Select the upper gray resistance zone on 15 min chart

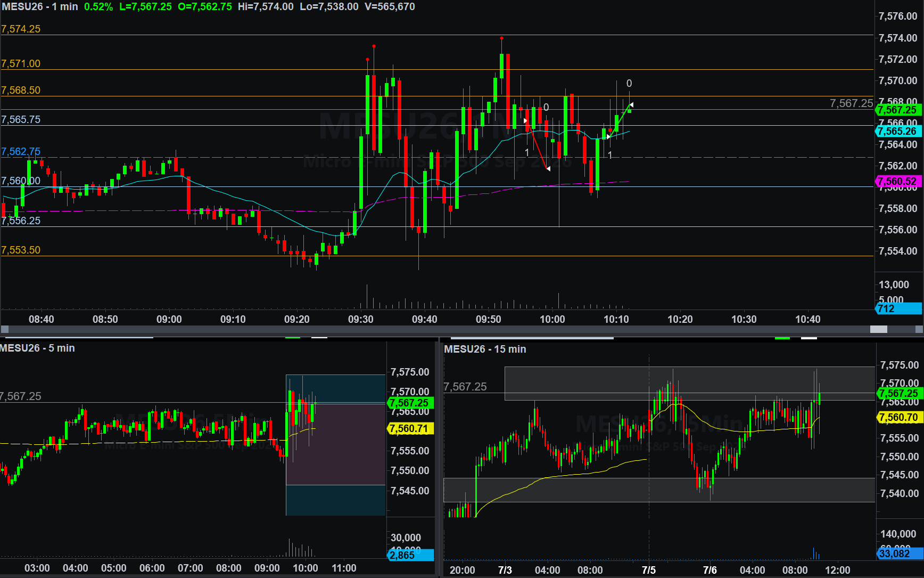point(689,384)
